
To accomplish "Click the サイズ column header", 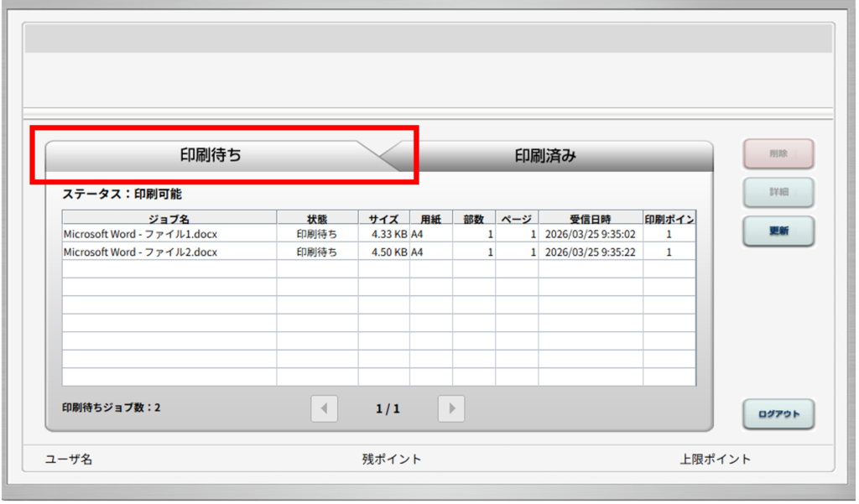I will [383, 219].
